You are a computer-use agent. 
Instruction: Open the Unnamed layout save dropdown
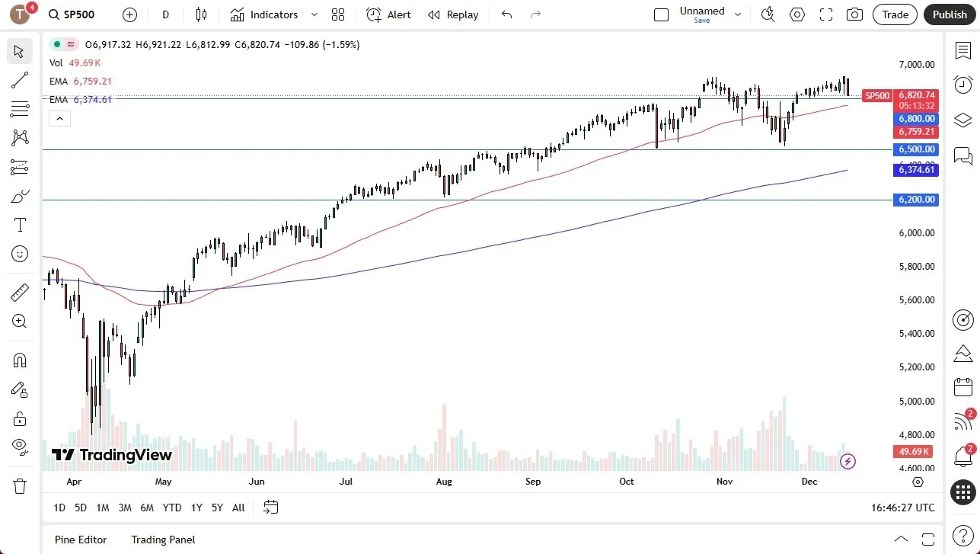736,14
